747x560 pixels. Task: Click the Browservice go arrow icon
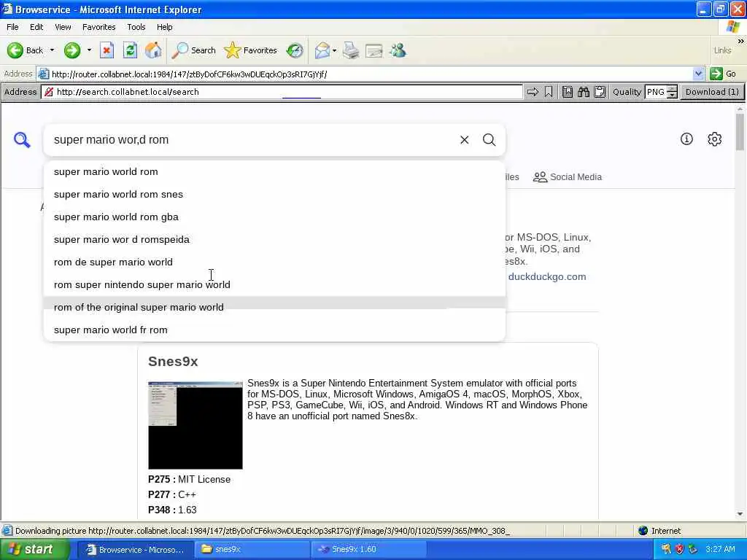(533, 92)
